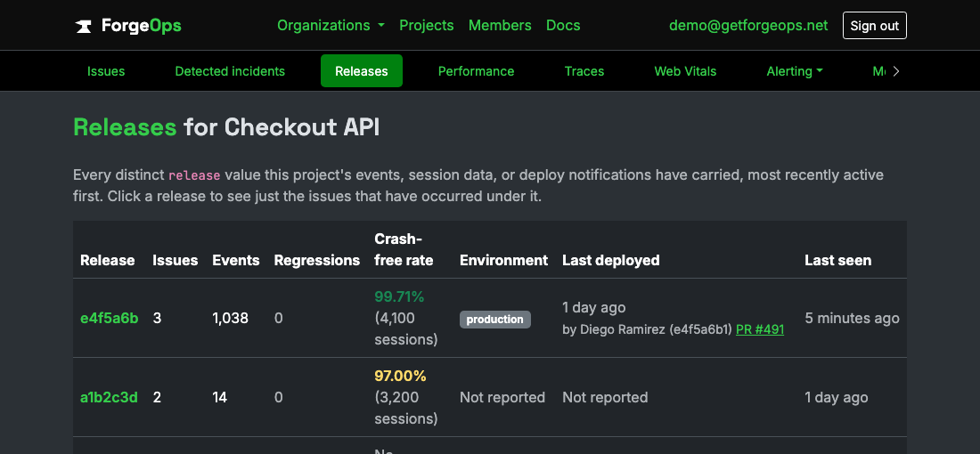980x454 pixels.
Task: Open the Detected incidents tab
Action: pos(229,71)
